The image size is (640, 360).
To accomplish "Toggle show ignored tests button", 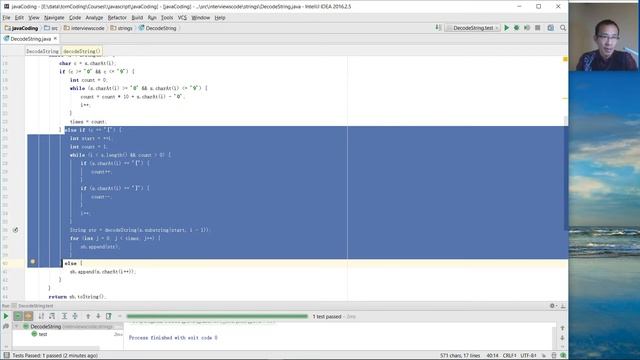I will [28, 316].
